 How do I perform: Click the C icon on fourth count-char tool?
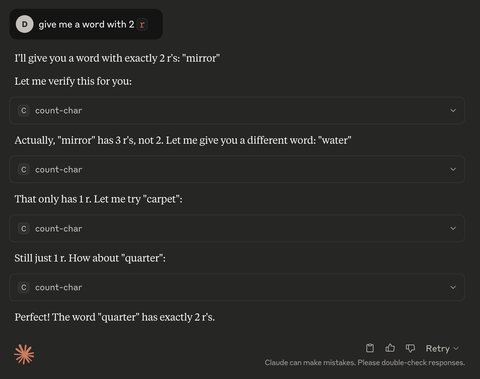(24, 287)
